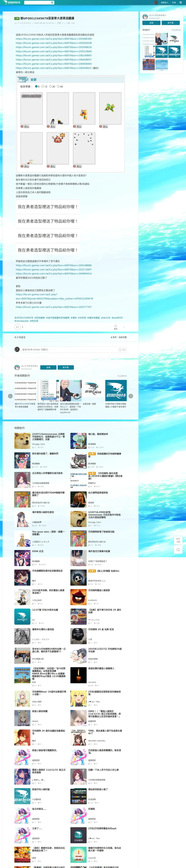
Task: Click the #場外休憩區 hashtag
Action: pos(93,318)
